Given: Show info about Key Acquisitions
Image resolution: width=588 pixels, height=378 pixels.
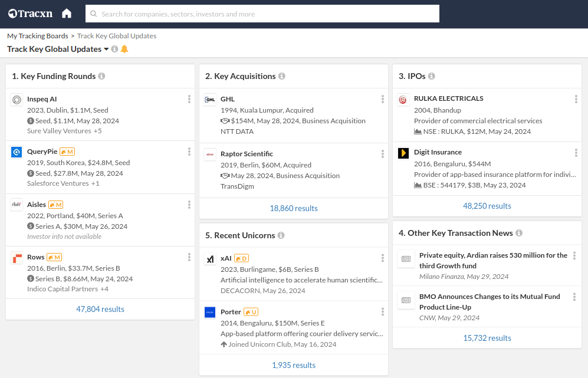Looking at the screenshot, I should (x=282, y=76).
